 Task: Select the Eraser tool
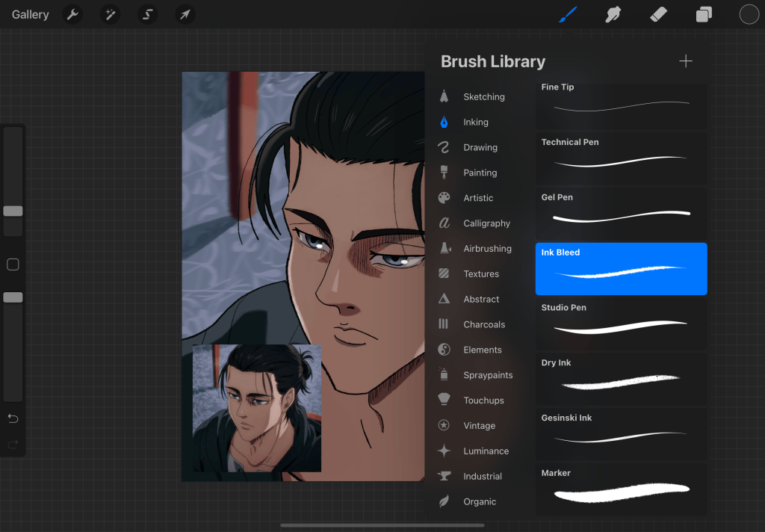(x=658, y=14)
